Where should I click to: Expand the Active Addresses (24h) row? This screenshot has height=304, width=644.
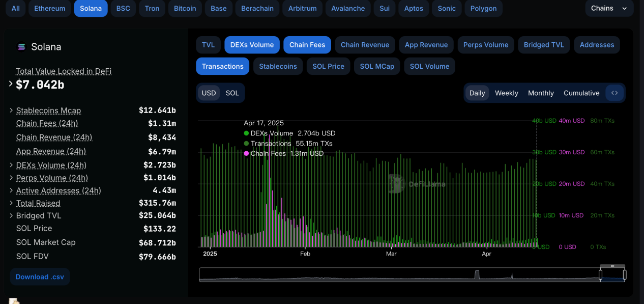[11, 190]
